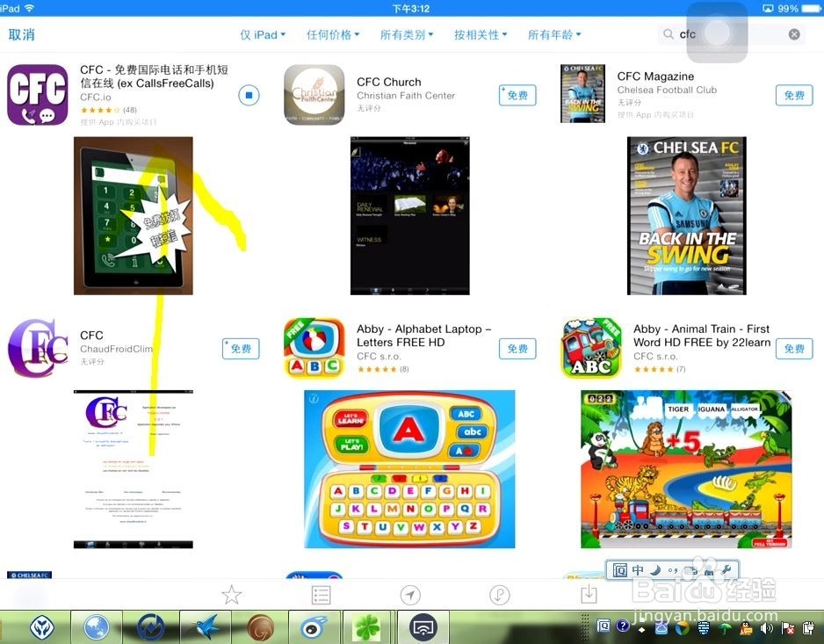Tap the search magnifier icon
The image size is (824, 644).
pyautogui.click(x=668, y=34)
